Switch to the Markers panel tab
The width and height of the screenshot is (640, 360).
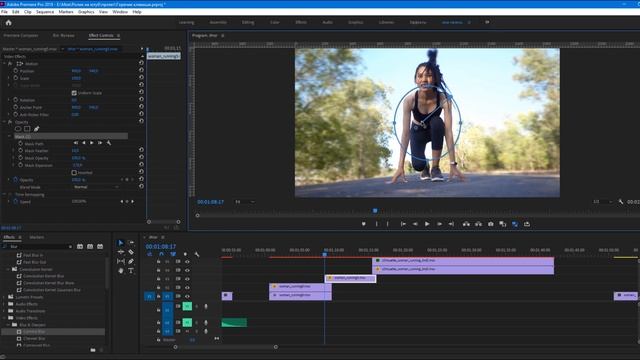[37, 237]
